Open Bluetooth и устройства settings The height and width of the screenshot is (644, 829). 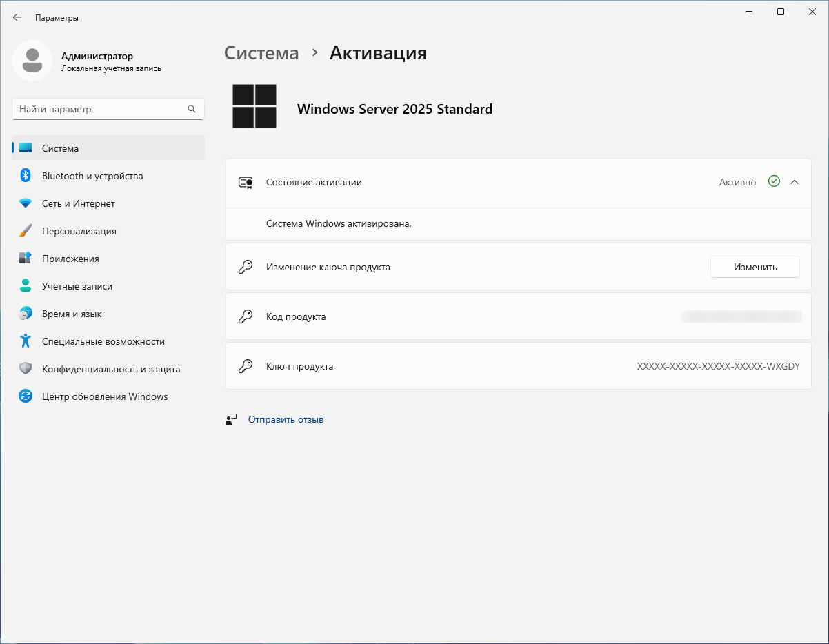pos(108,176)
